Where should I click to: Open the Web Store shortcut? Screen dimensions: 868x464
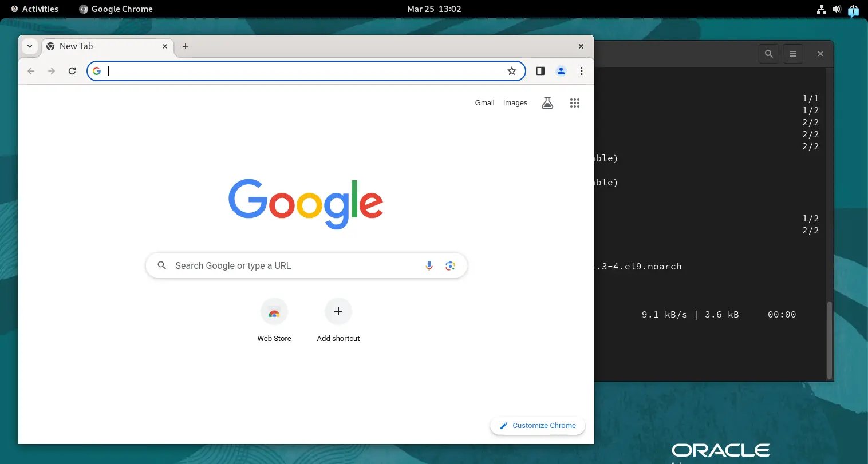[x=274, y=312]
